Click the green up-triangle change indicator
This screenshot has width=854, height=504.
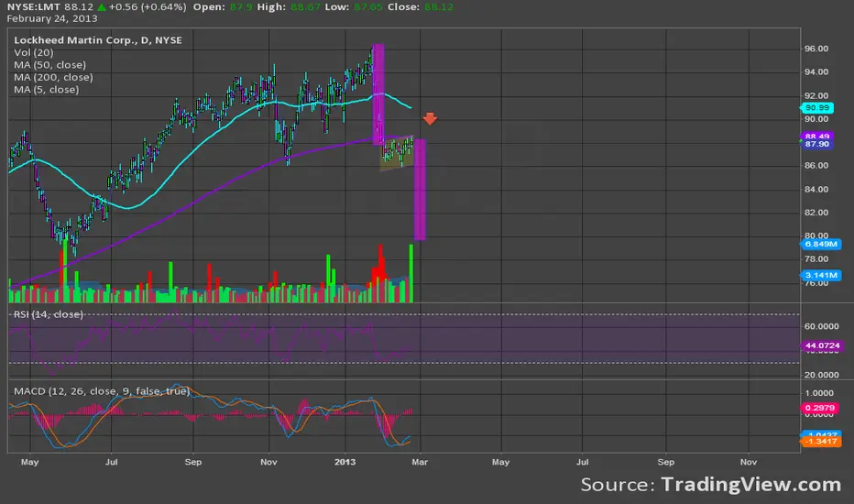[x=102, y=7]
